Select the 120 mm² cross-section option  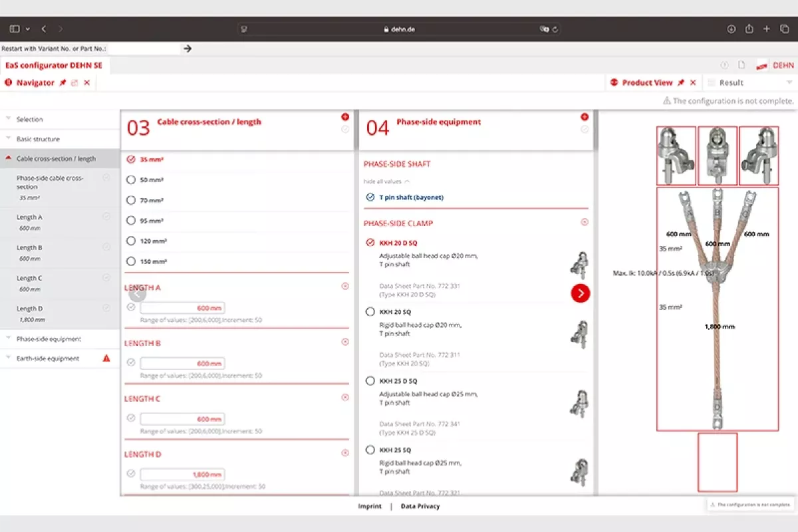131,241
